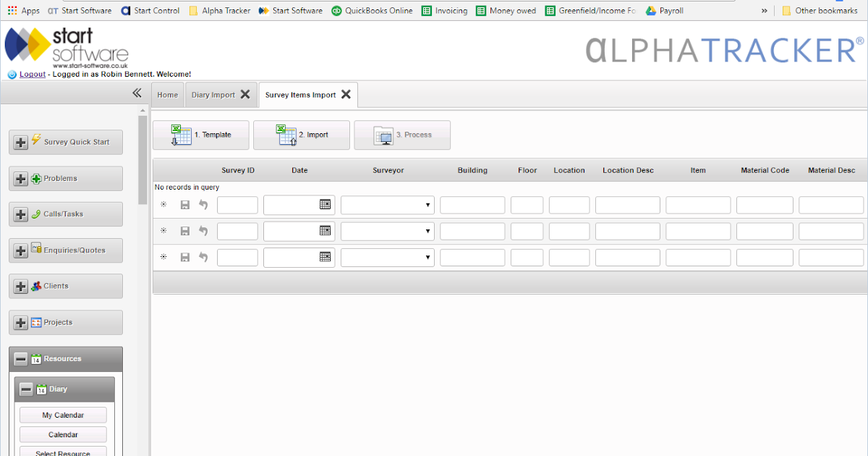
Task: Collapse the Resources panel with its minus toggle
Action: click(20, 358)
